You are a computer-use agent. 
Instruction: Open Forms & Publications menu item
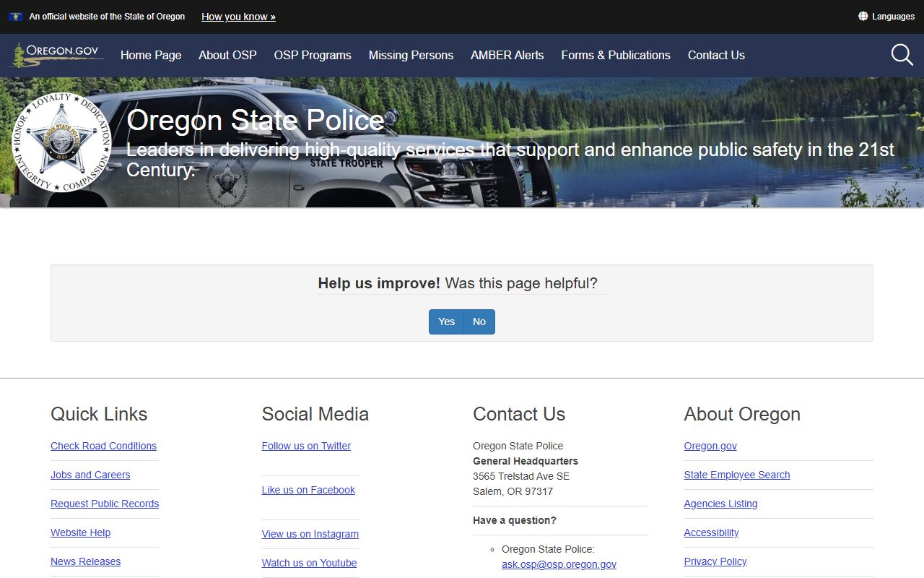point(616,55)
